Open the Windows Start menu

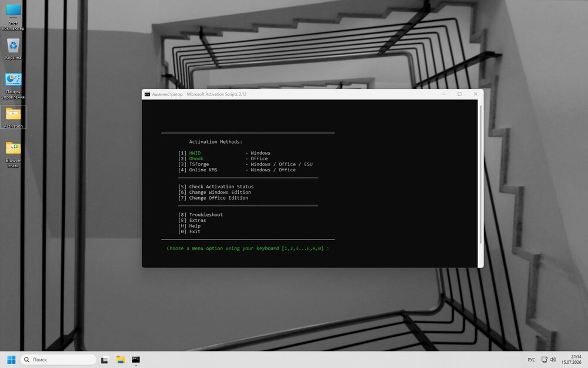(11, 359)
